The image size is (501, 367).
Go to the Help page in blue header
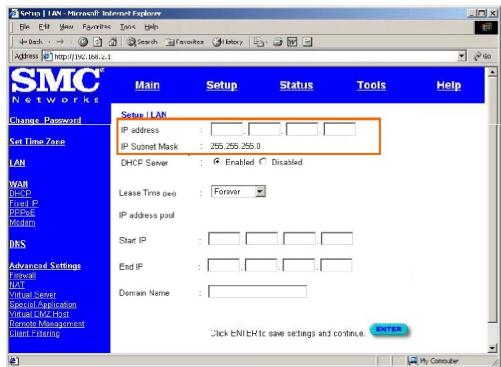(449, 85)
